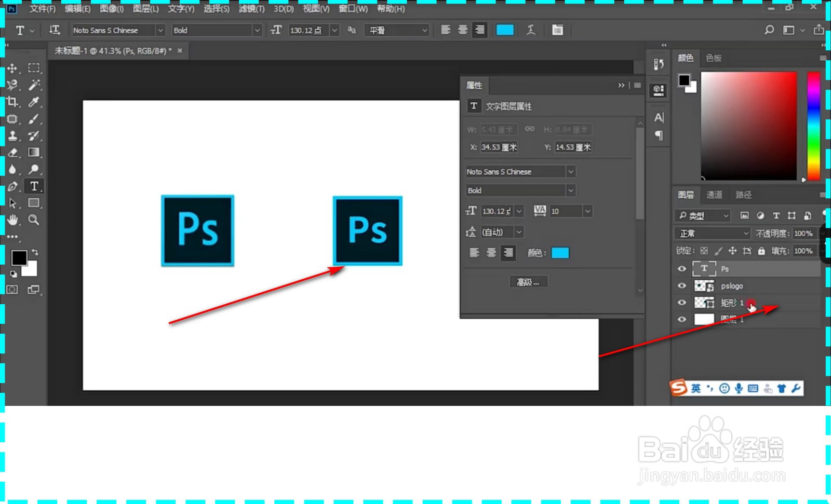This screenshot has width=831, height=504.
Task: Select the Move tool
Action: coord(12,69)
